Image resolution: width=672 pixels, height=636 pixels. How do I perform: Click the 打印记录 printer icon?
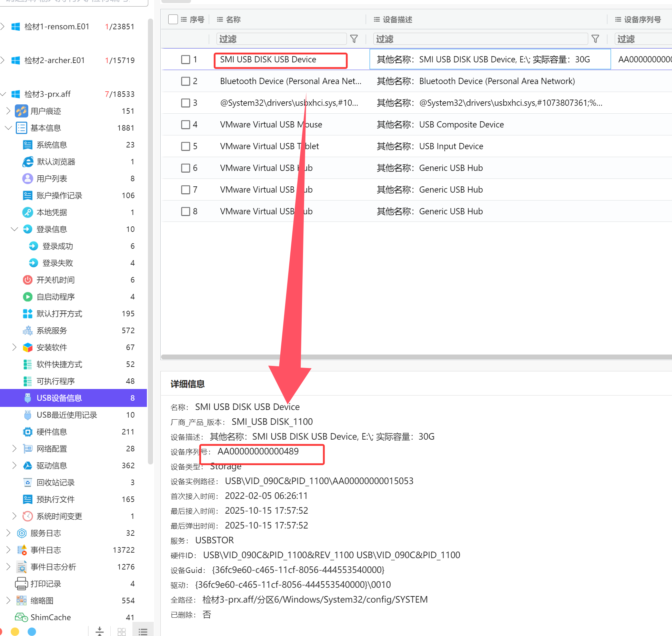pyautogui.click(x=21, y=584)
